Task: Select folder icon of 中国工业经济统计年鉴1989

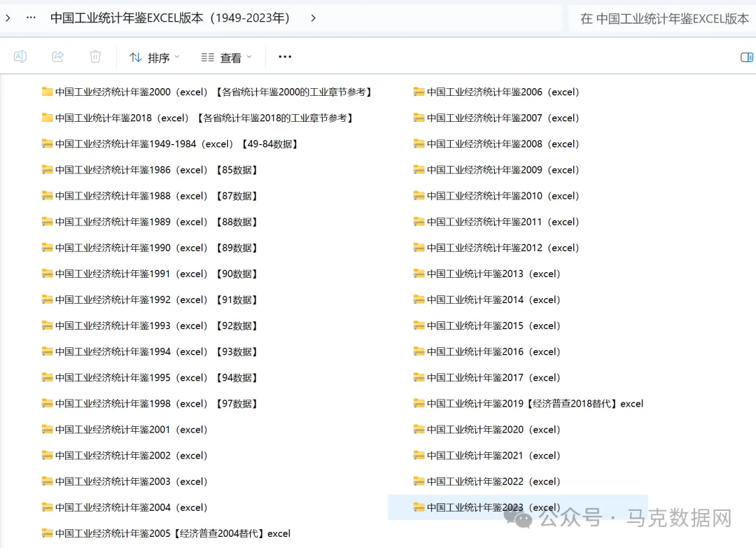Action: coord(48,222)
